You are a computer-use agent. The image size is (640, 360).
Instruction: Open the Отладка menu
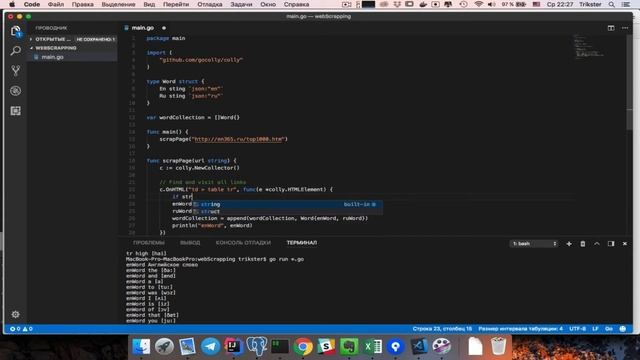(x=210, y=4)
